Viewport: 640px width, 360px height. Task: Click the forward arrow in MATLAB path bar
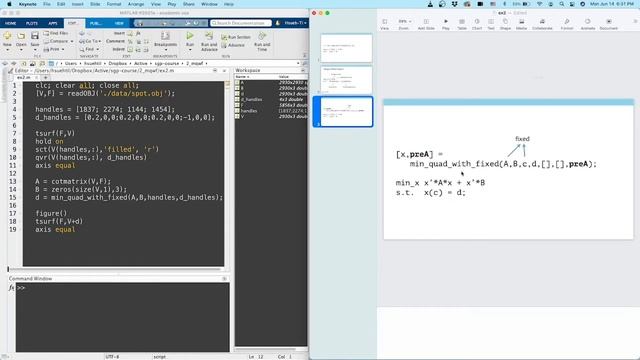point(13,64)
